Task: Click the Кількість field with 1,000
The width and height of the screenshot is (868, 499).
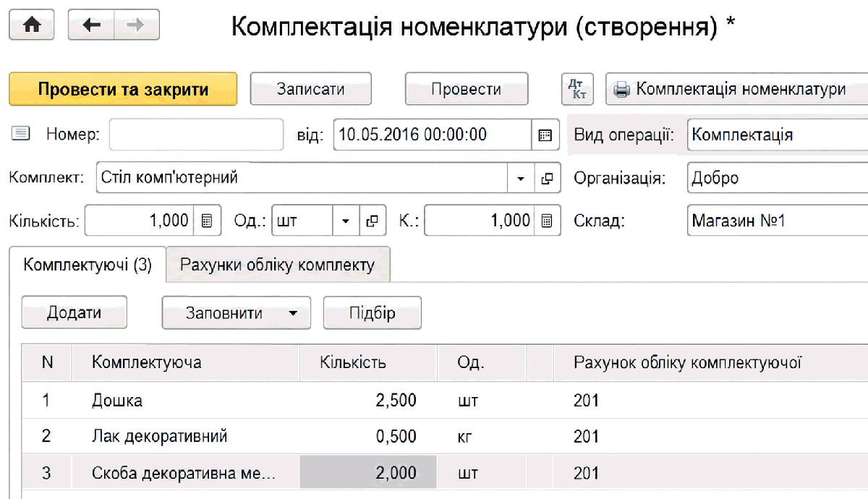Action: (x=140, y=221)
